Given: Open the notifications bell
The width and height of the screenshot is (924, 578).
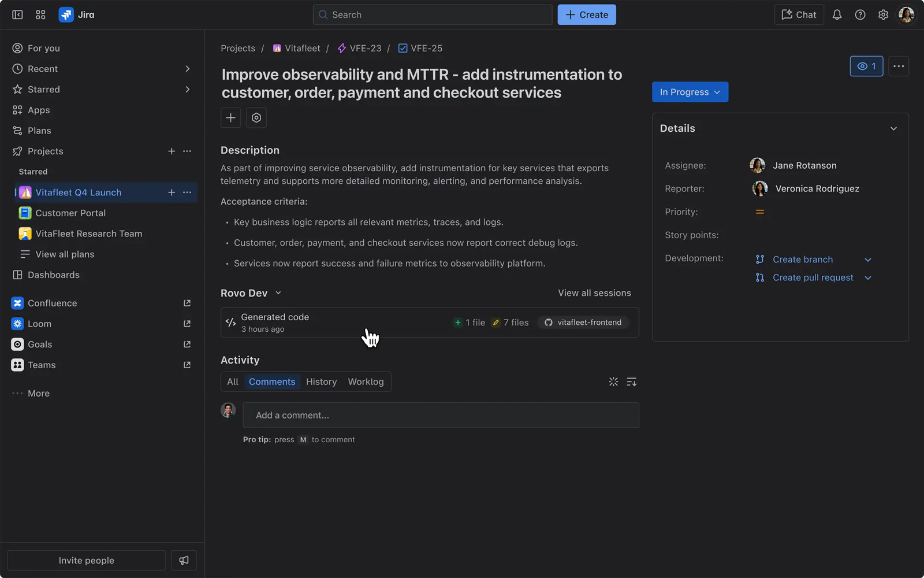Looking at the screenshot, I should pos(837,14).
